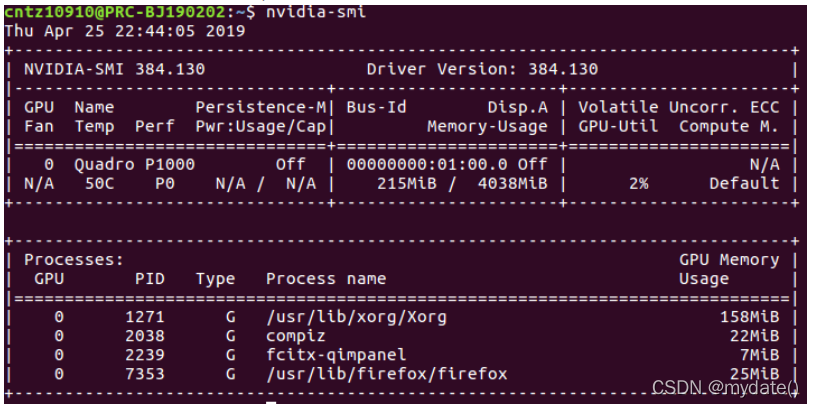814x408 pixels.
Task: Click the compiz process name
Action: coord(295,336)
